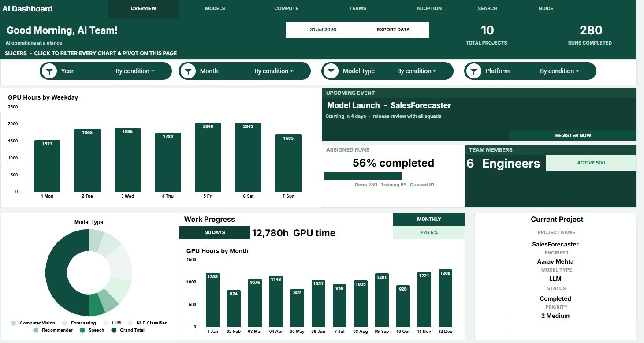Click the September bar labeled 1201
Viewport: 644px width, 343px height.
pos(382,300)
